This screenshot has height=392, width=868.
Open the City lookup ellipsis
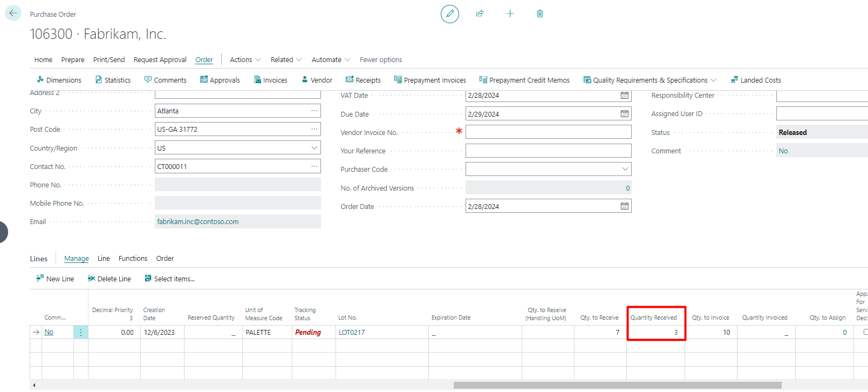[x=314, y=111]
